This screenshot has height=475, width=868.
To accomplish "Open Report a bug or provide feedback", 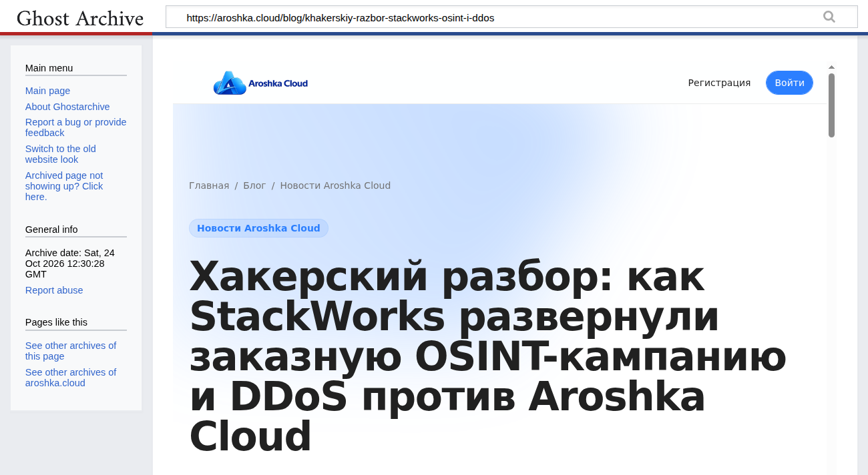I will tap(75, 127).
